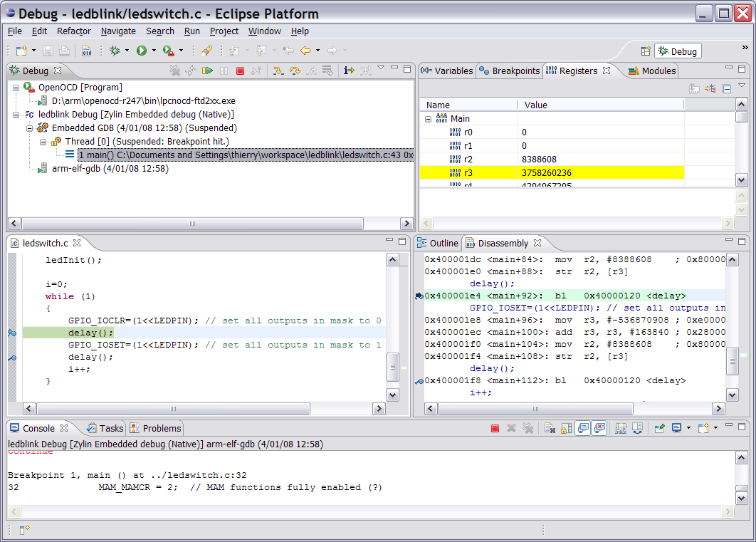This screenshot has width=756, height=542.
Task: Switch to the Variables tab
Action: [447, 71]
